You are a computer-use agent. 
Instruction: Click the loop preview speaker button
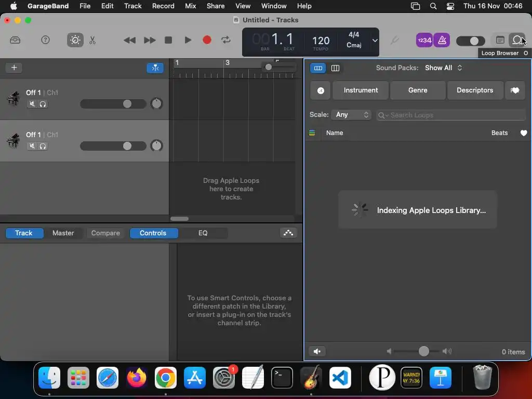coord(317,352)
